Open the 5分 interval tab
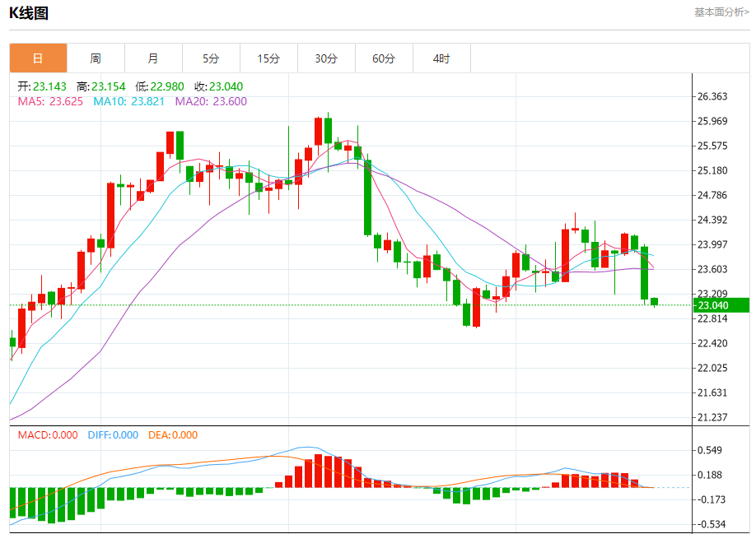Screen dimensions: 756x534 (211, 58)
